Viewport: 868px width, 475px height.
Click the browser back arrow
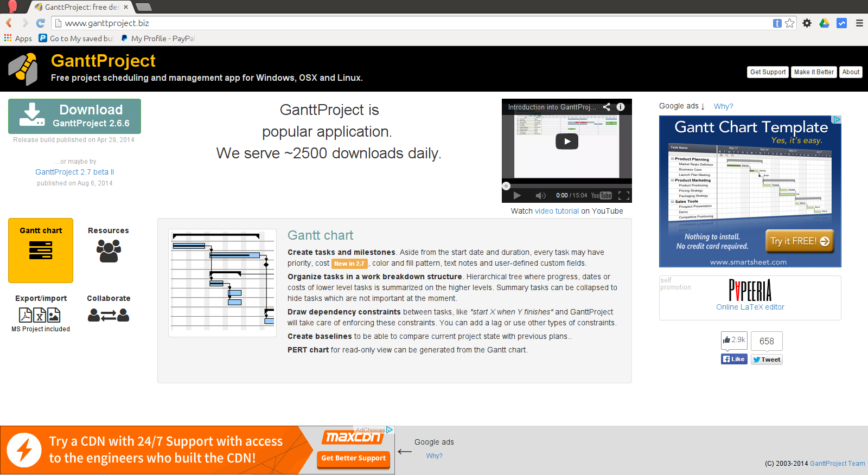tap(9, 23)
